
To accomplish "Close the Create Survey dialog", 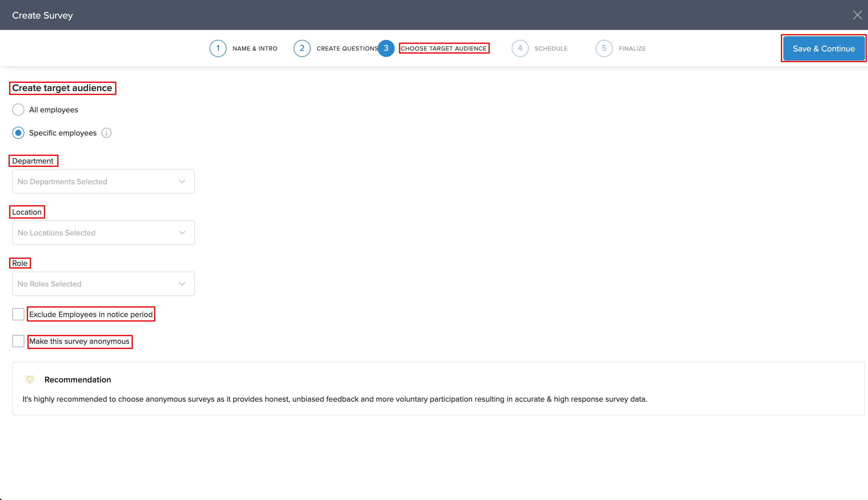I will (x=857, y=15).
